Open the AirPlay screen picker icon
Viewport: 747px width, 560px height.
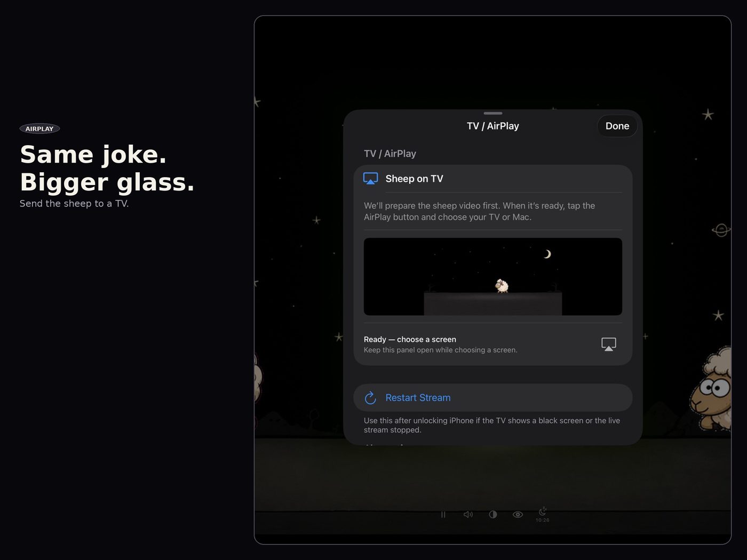608,344
